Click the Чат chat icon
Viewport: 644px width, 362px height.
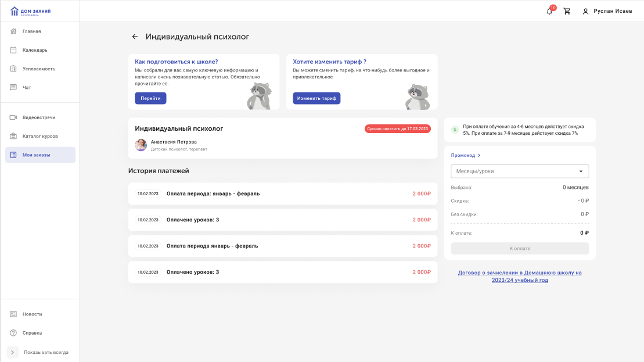click(x=13, y=88)
